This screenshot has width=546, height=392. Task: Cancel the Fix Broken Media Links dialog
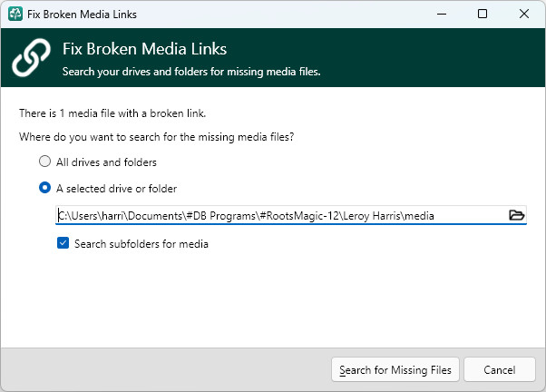pos(500,369)
